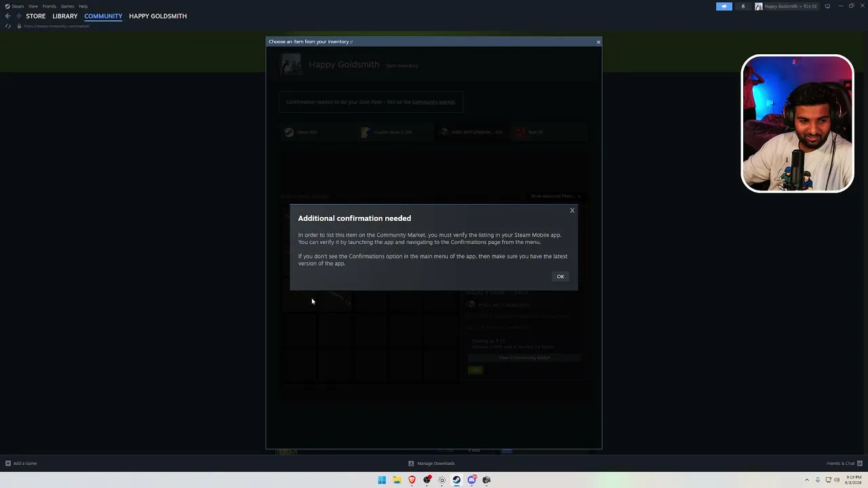Open the Help menu
The height and width of the screenshot is (488, 868).
point(83,6)
